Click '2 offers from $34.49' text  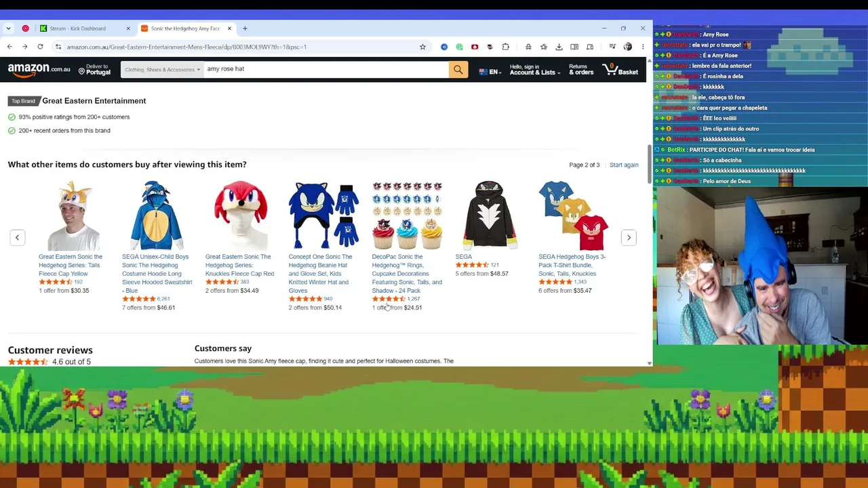pyautogui.click(x=232, y=291)
